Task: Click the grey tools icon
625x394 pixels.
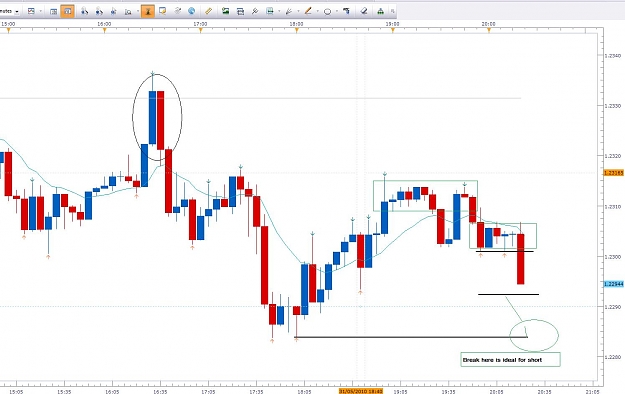Action: pyautogui.click(x=177, y=11)
